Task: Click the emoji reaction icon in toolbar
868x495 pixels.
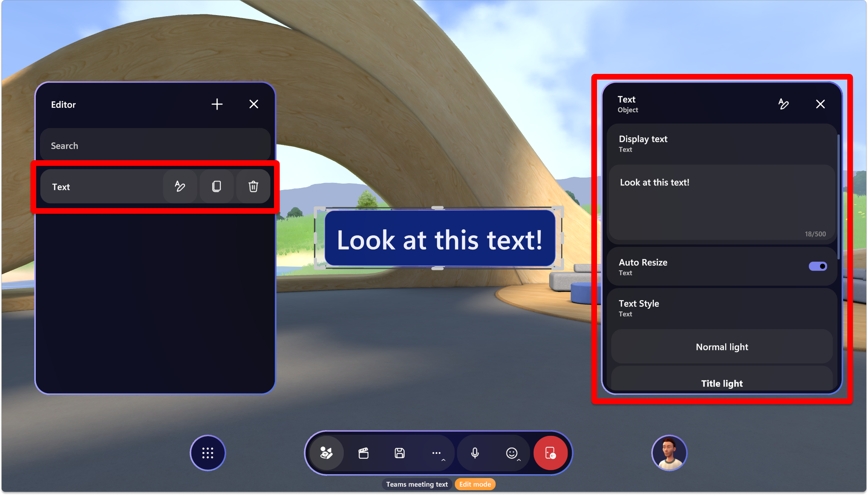Action: [511, 453]
